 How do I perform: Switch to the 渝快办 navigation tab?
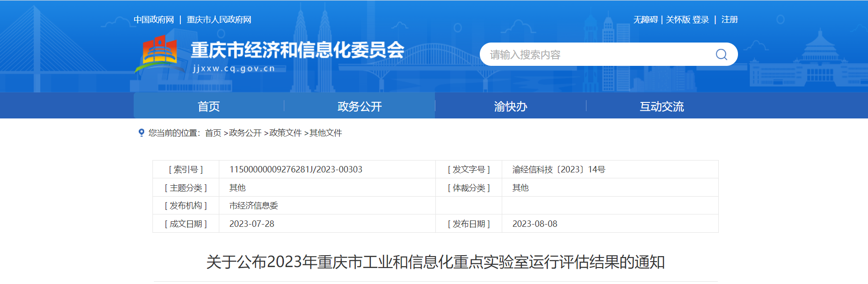point(510,106)
